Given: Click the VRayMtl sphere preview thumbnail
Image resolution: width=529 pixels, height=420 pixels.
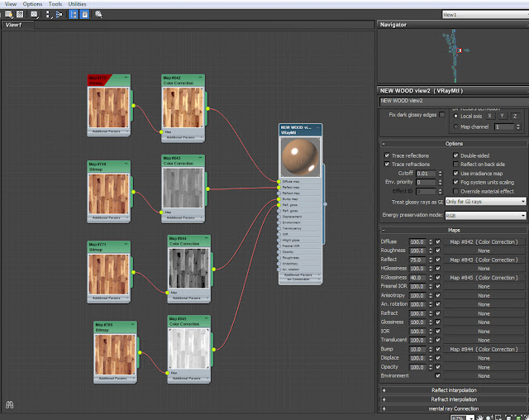Looking at the screenshot, I should [x=300, y=157].
